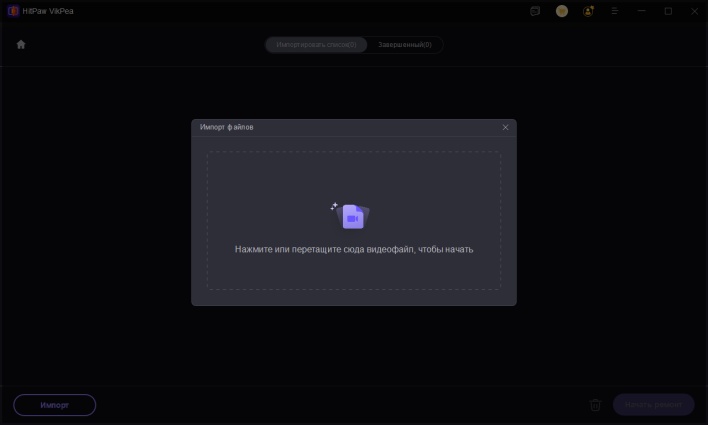Close the HitPaw VikPea window
Screen dimensions: 708x425
[694, 11]
